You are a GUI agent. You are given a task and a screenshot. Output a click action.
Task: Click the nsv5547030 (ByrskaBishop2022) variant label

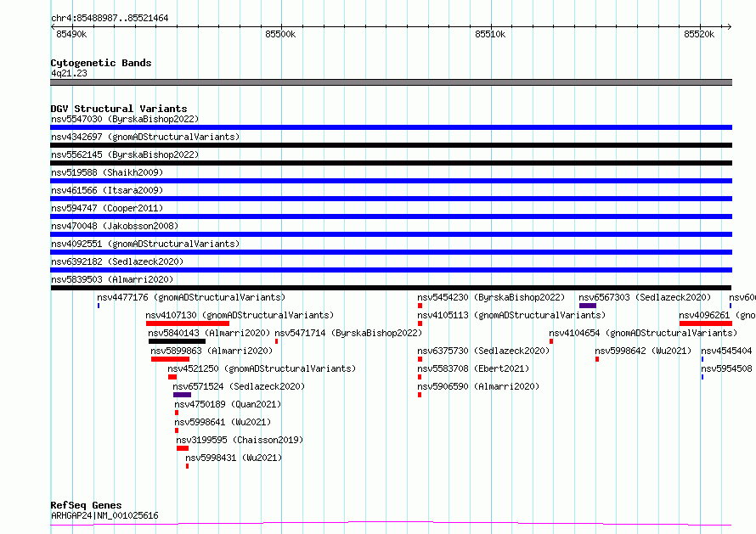click(x=125, y=119)
